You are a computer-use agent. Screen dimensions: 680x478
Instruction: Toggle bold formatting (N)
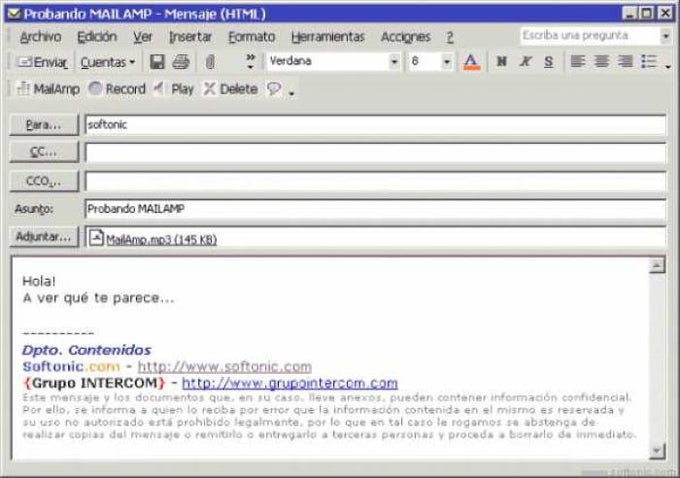tap(501, 62)
